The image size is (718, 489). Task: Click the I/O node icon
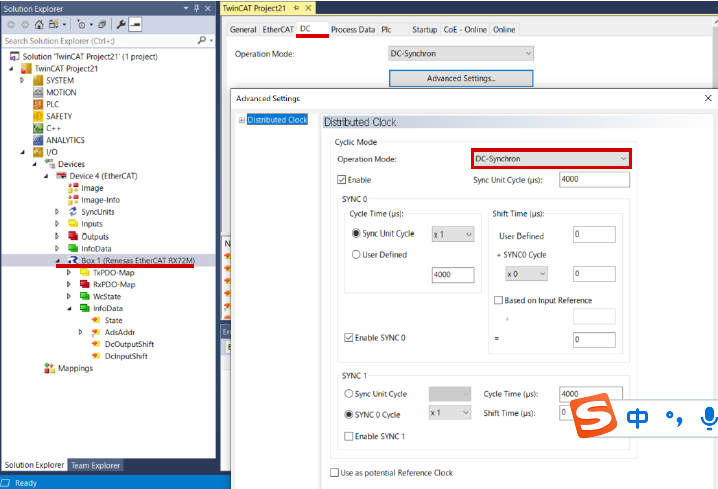pyautogui.click(x=38, y=152)
